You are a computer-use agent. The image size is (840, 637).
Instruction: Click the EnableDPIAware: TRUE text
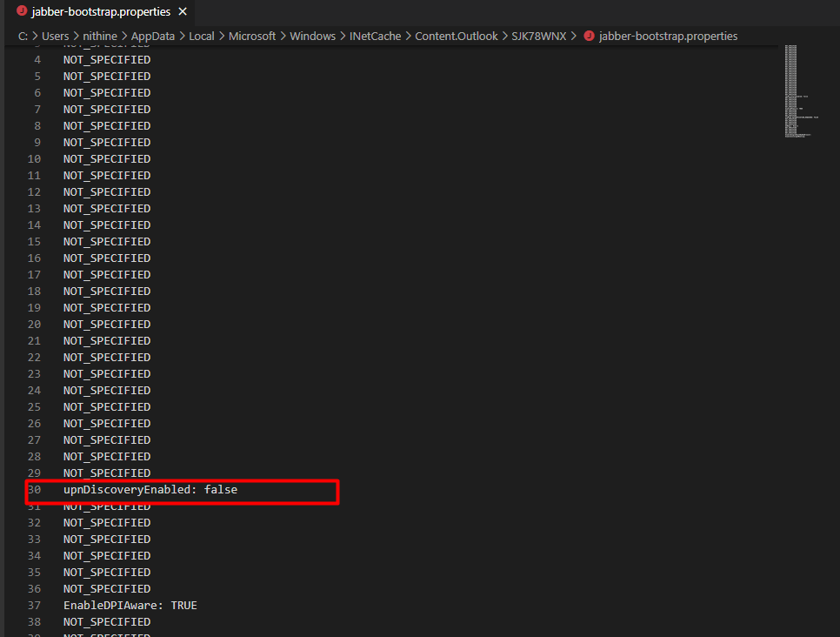tap(130, 605)
